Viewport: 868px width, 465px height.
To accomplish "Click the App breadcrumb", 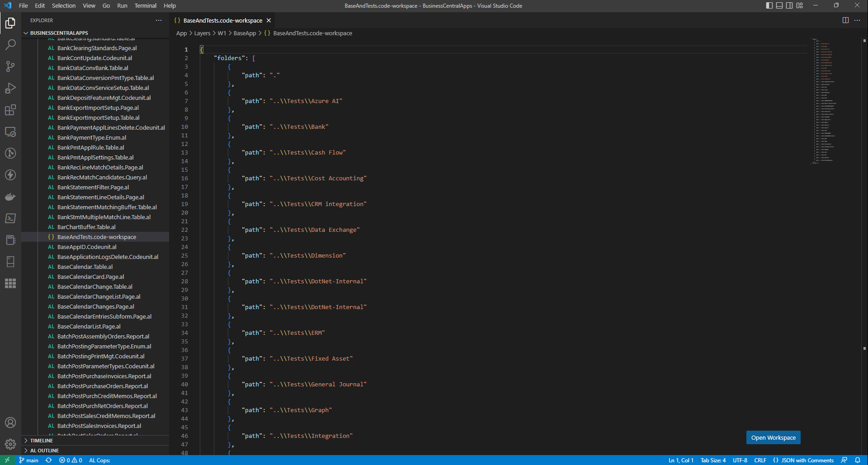I will [x=181, y=33].
